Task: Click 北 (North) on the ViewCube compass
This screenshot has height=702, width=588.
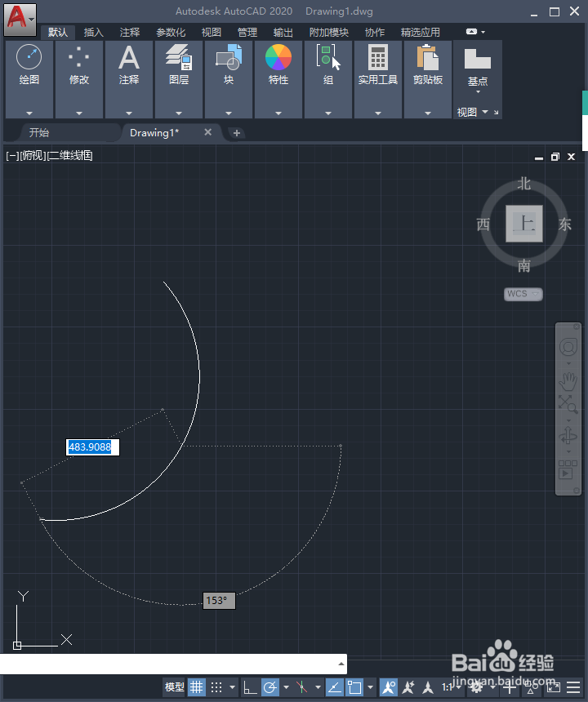Action: tap(523, 184)
